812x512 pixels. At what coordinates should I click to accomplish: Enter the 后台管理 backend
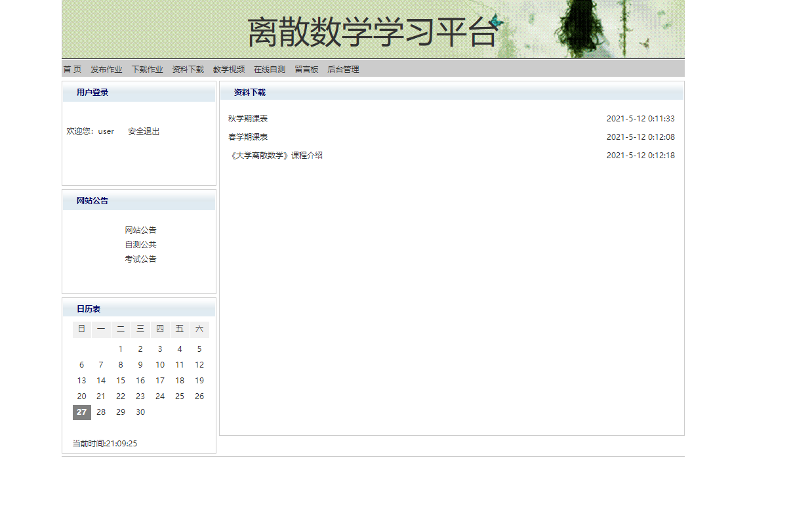point(344,69)
